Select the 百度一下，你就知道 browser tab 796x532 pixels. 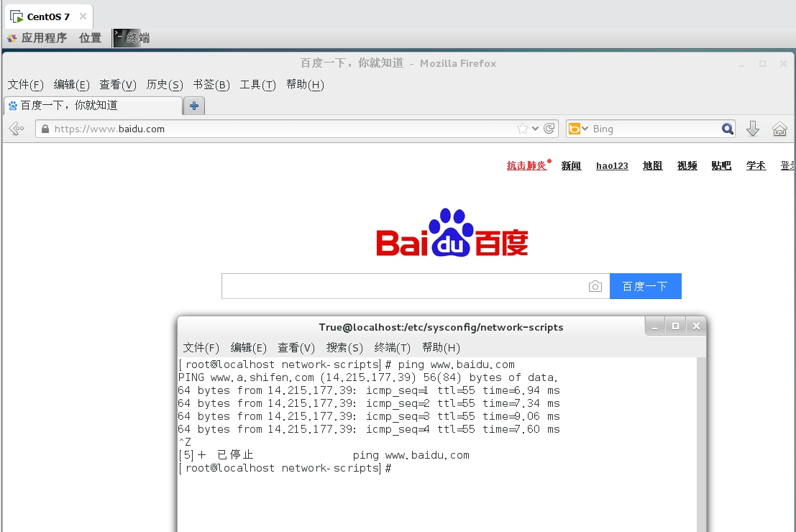point(93,106)
